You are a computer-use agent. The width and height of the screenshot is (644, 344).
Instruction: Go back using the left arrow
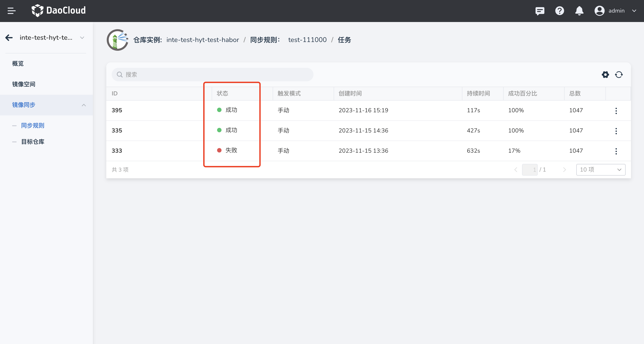click(x=9, y=37)
